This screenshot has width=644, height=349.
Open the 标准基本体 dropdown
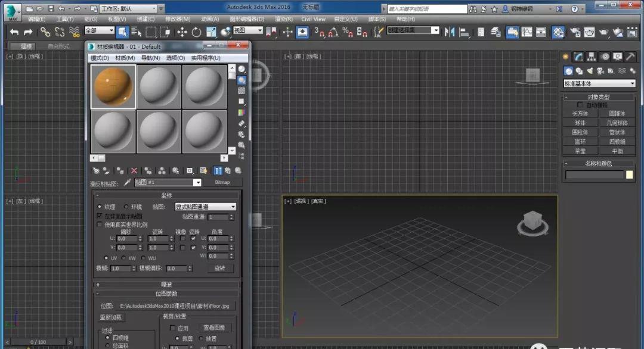599,83
